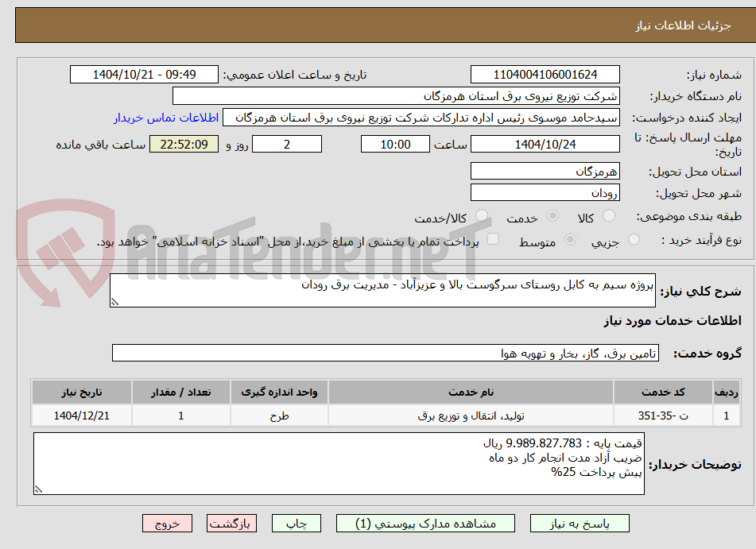756x549 pixels.
Task: Click the announcement date field 1404/10/21 - 09:49
Action: coord(144,75)
